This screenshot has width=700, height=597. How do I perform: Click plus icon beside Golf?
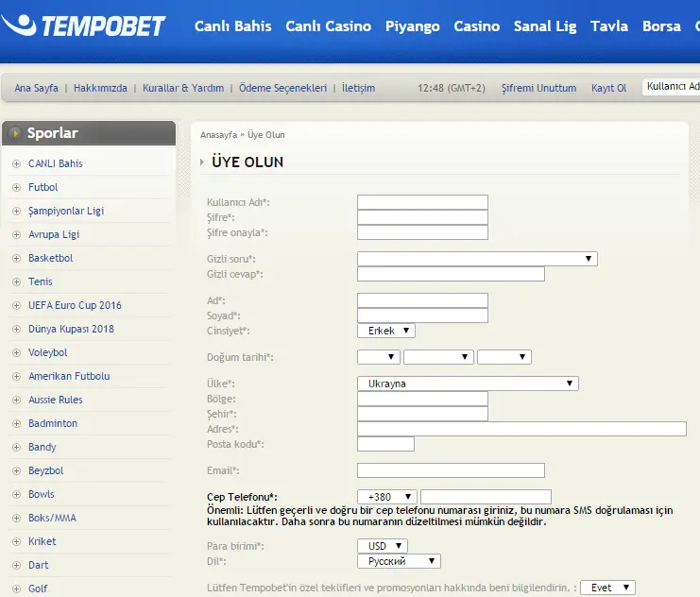pos(16,589)
